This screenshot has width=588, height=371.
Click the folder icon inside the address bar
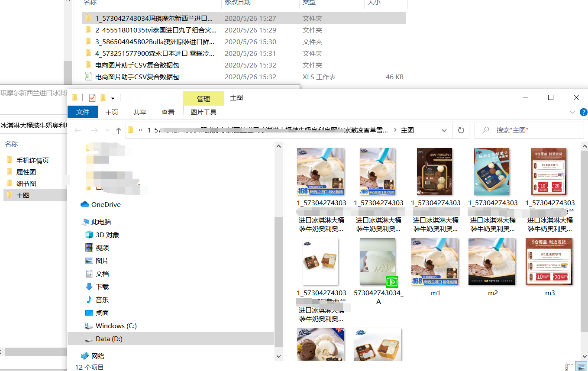point(131,130)
